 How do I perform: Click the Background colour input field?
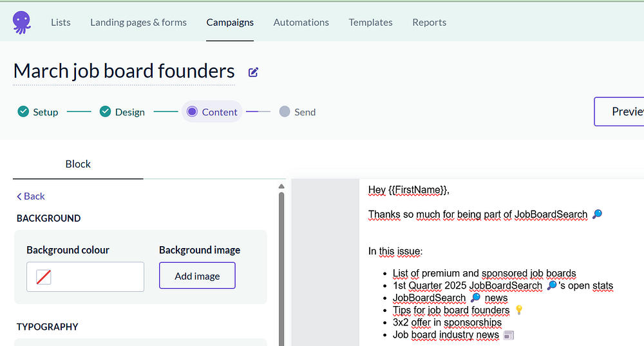click(97, 277)
